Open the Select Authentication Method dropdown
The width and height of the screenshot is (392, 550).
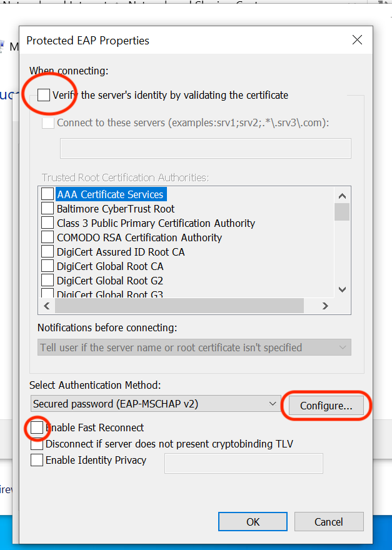(156, 404)
